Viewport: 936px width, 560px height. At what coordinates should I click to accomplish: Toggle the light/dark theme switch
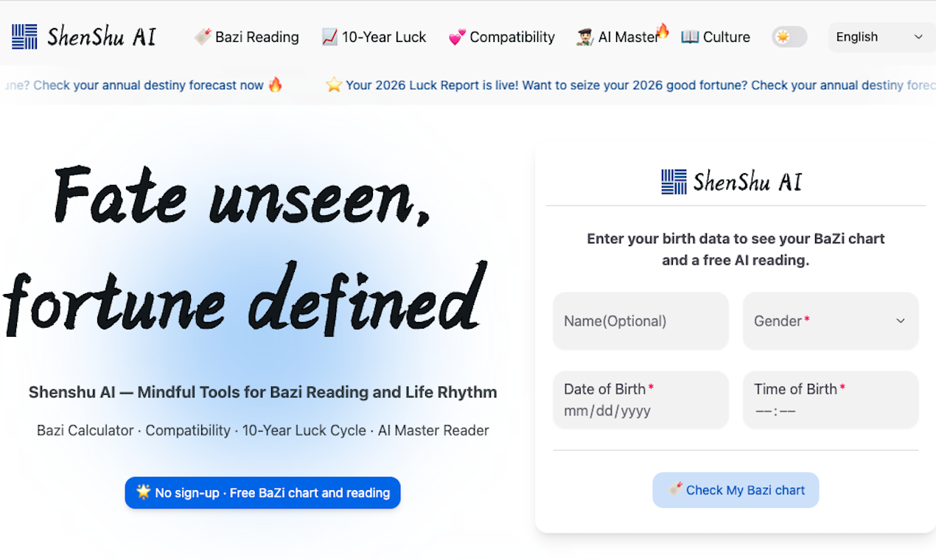789,37
